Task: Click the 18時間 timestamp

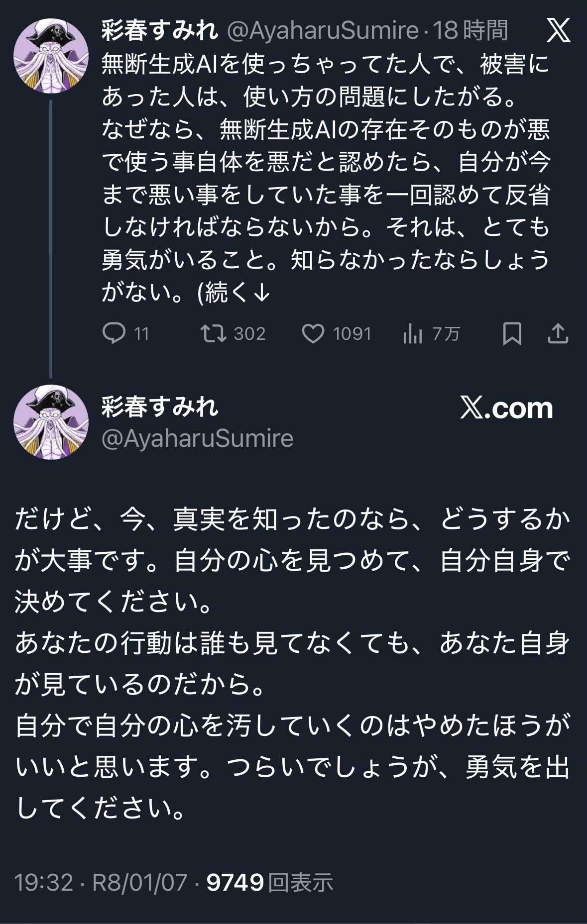Action: click(x=470, y=30)
